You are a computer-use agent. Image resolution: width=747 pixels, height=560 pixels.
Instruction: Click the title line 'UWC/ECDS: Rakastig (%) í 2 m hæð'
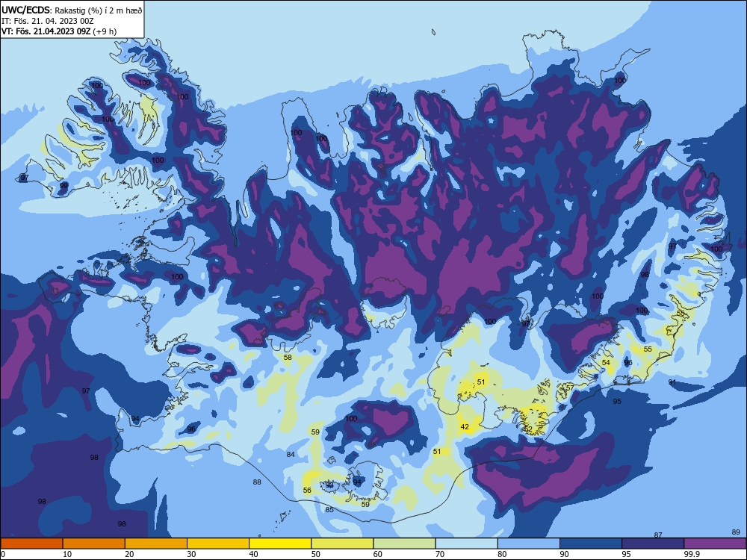pos(72,10)
